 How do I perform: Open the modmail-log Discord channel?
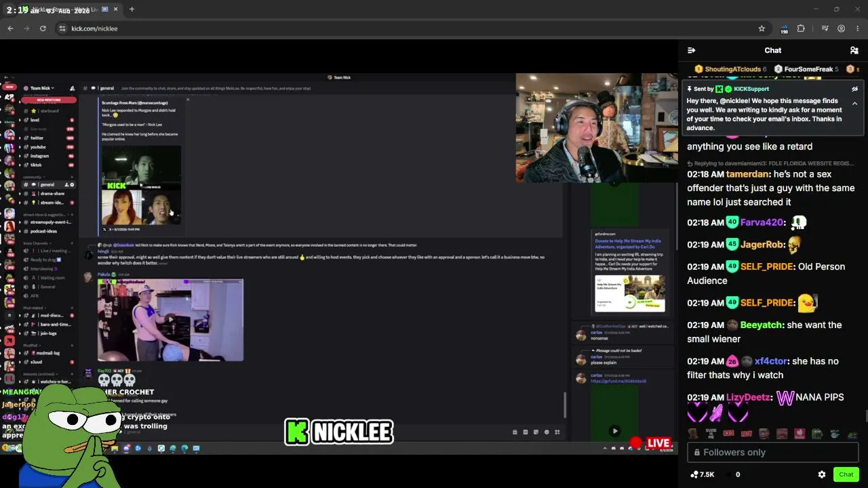click(x=49, y=353)
